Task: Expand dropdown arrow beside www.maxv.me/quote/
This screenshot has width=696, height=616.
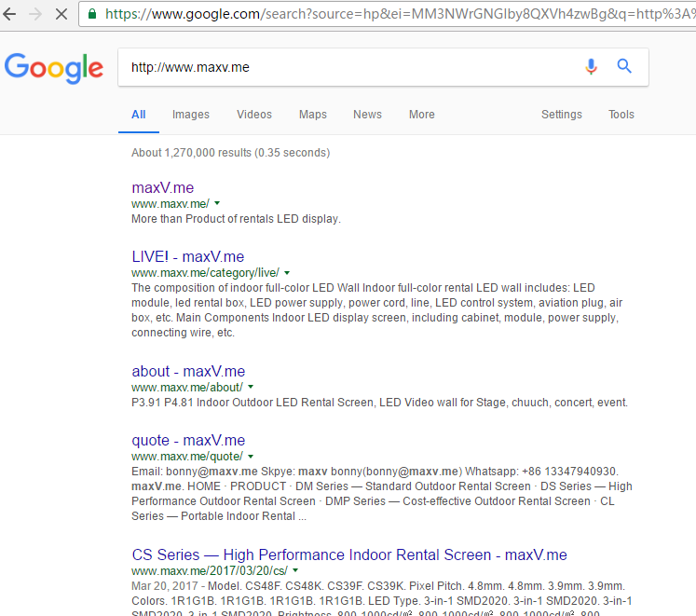Action: point(251,456)
